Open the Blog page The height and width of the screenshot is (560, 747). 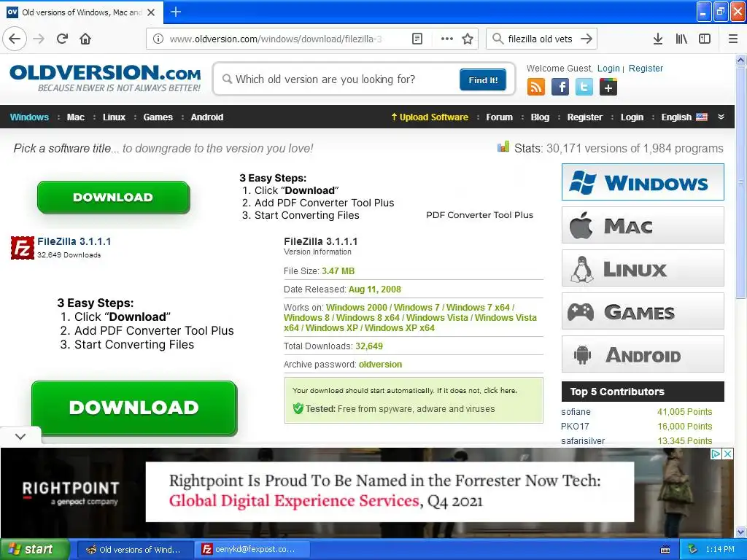coord(541,117)
